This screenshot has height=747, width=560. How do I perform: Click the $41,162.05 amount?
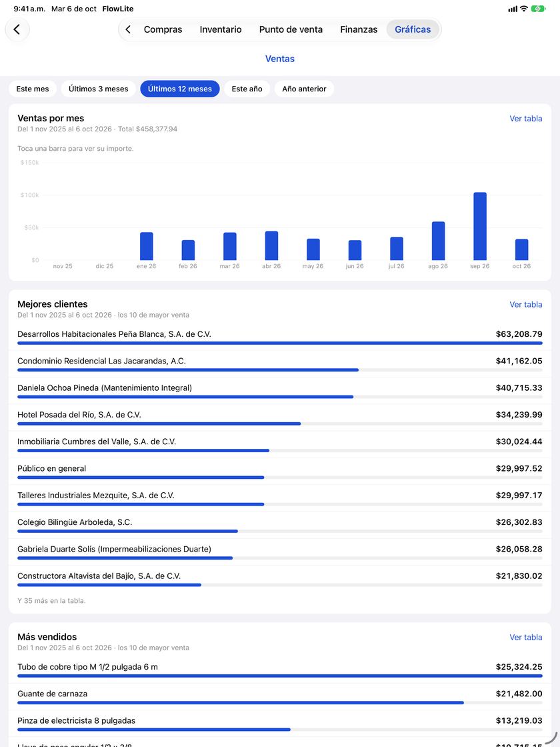[519, 361]
